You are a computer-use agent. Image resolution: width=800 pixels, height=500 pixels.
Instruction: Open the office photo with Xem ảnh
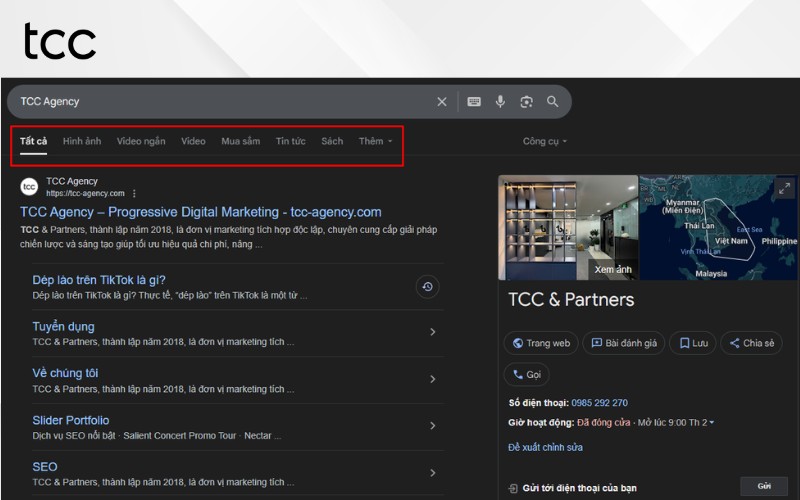coord(568,228)
